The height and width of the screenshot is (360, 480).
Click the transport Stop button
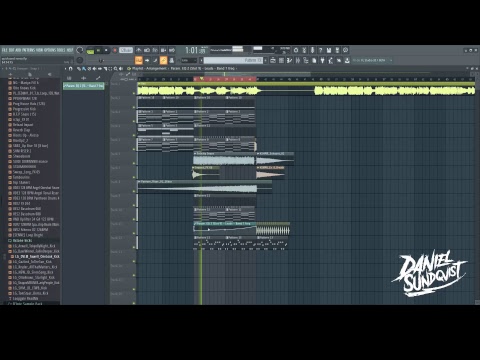click(106, 51)
